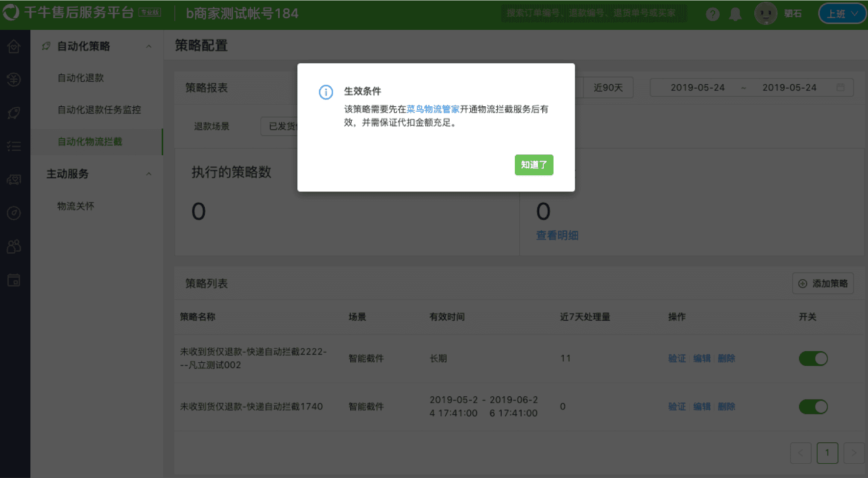The height and width of the screenshot is (478, 868).
Task: Open the 上班 status dropdown
Action: [x=842, y=14]
